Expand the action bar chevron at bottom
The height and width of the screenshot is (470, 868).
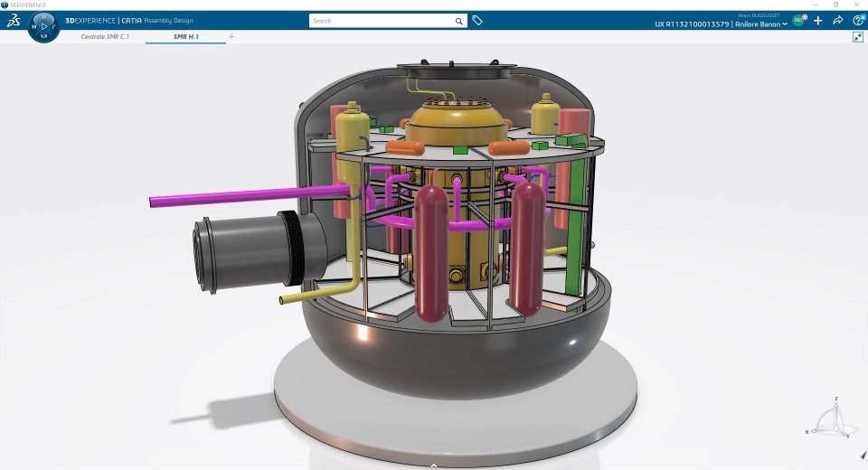[x=434, y=466]
